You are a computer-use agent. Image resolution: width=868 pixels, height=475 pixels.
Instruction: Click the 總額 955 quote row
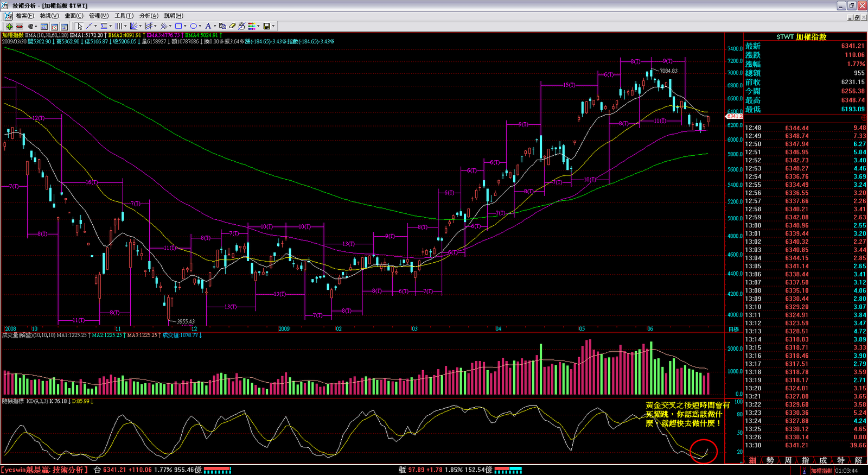[x=805, y=73]
